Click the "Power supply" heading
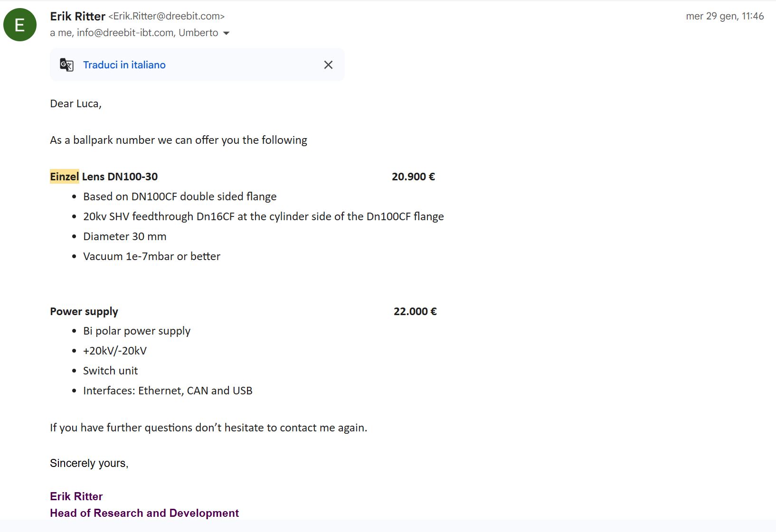 [84, 311]
